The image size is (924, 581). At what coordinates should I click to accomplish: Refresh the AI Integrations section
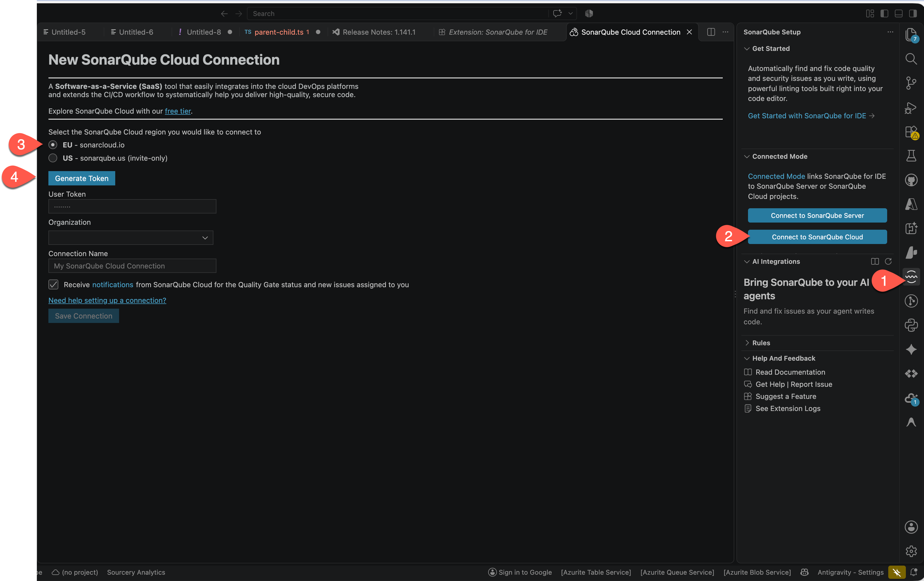click(x=888, y=261)
